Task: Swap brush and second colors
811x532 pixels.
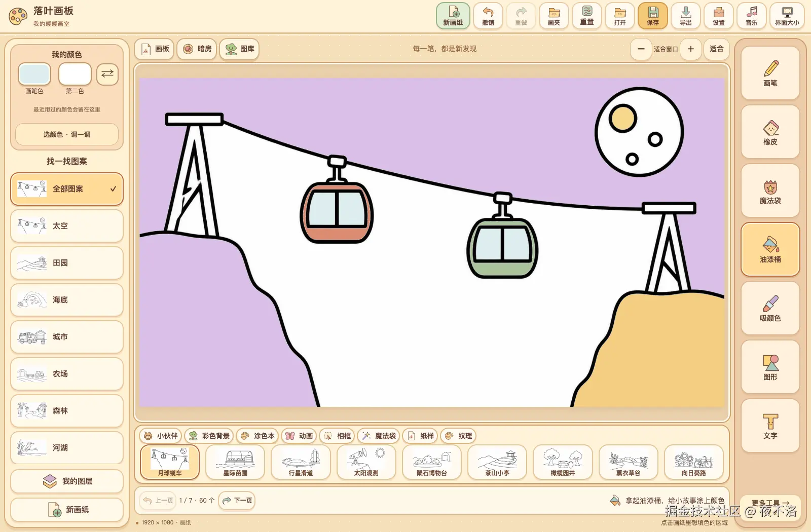Action: [107, 74]
